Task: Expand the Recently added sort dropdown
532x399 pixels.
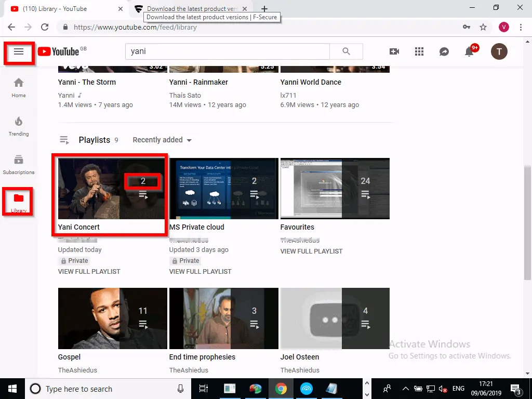Action: 162,140
